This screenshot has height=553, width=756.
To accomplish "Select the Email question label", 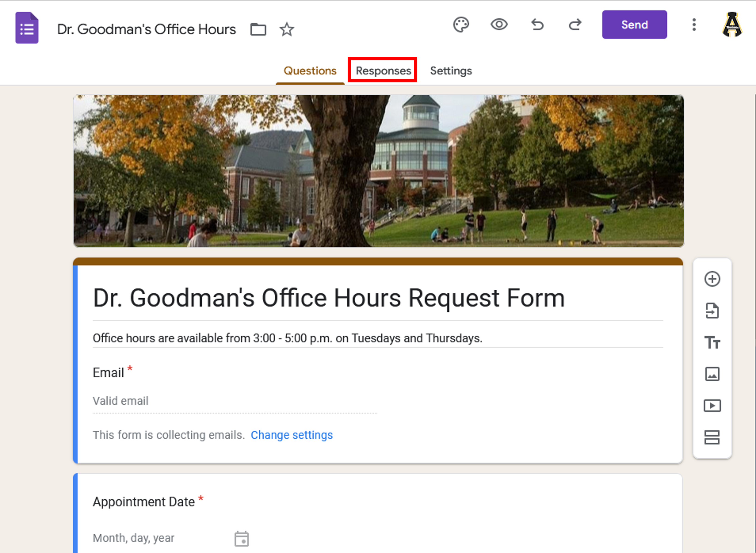I will [108, 373].
